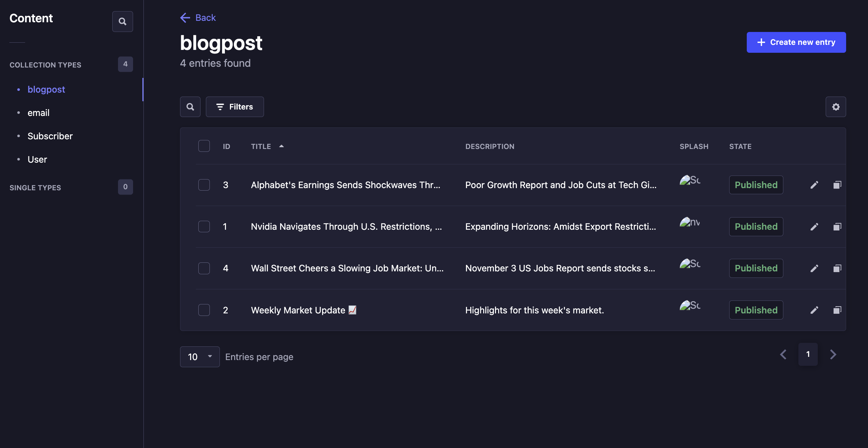Select page 1 in pagination
This screenshot has width=868, height=448.
coord(808,354)
